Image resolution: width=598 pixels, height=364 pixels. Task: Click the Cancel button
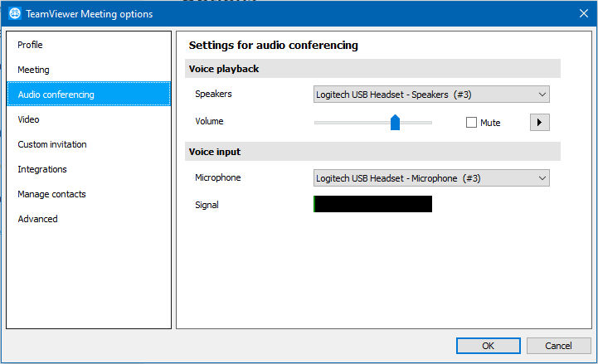558,346
